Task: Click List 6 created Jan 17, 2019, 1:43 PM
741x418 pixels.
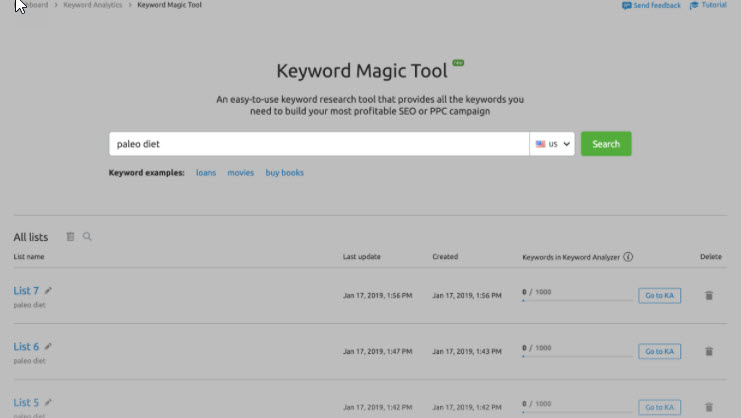Action: click(467, 351)
